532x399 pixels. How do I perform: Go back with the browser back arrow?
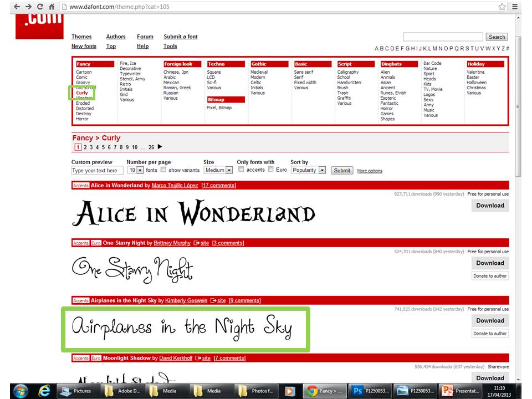(x=17, y=7)
